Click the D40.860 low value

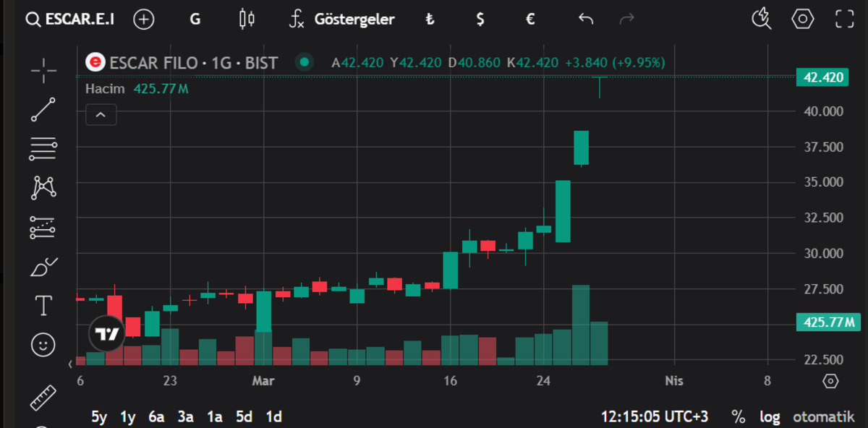point(474,63)
